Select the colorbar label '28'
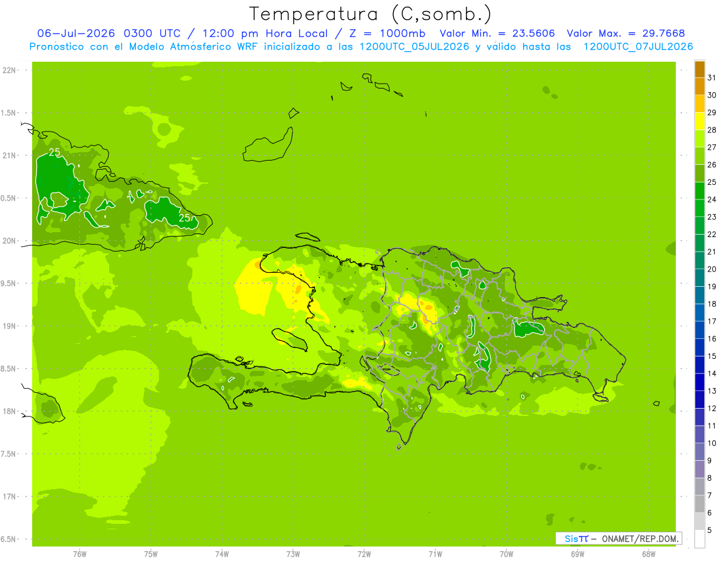 712,130
